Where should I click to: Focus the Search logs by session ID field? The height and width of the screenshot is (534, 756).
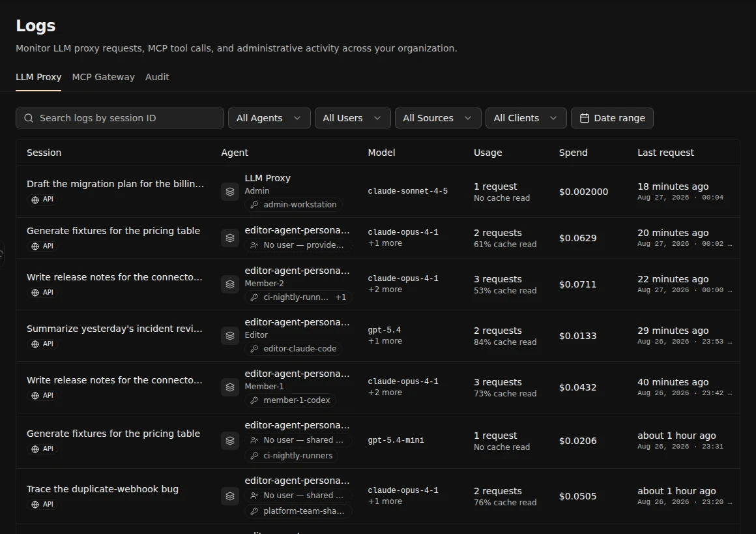pos(119,118)
